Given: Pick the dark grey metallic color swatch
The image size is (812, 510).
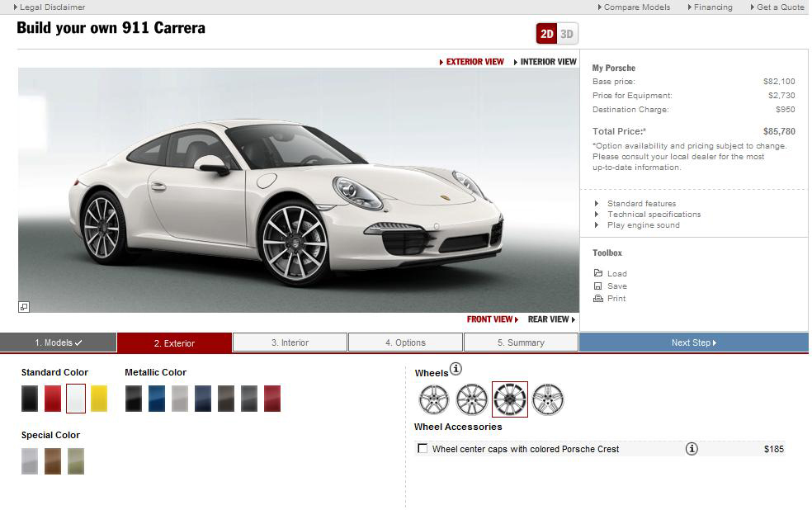Looking at the screenshot, I should 249,399.
